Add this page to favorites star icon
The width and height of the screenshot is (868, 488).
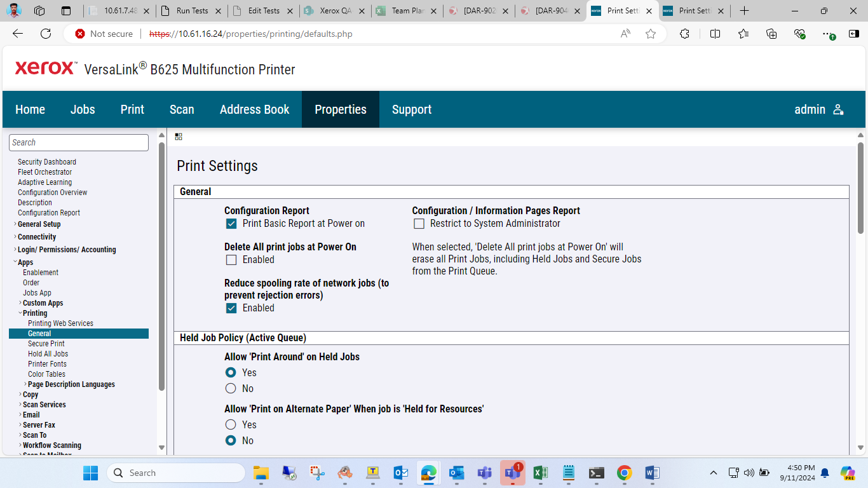(x=651, y=34)
